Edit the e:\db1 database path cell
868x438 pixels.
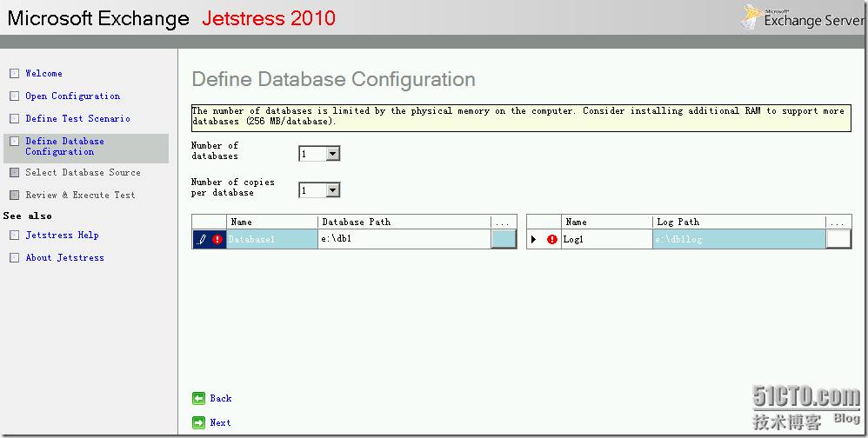pyautogui.click(x=404, y=240)
